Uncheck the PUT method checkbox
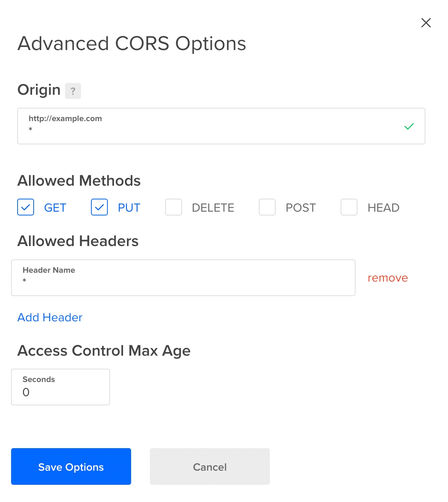Viewport: 448px width, 502px height. coord(99,207)
